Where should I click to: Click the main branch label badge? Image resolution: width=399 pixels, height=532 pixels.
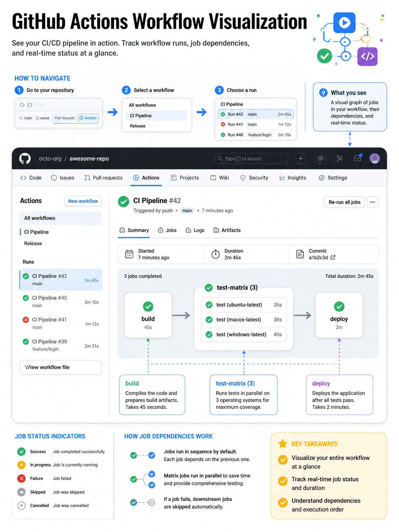coord(187,211)
